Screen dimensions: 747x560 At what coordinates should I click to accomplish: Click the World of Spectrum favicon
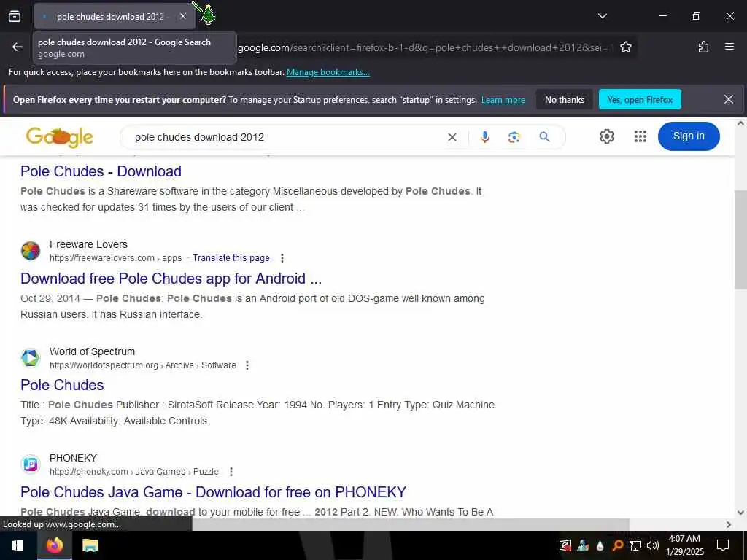31,357
